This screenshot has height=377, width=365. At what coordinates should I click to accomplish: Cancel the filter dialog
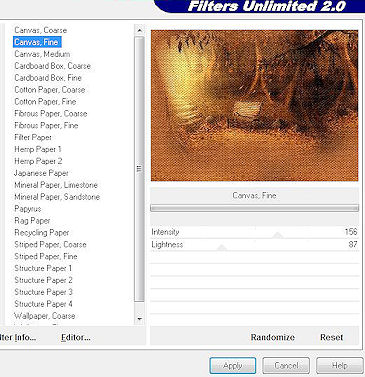point(286,366)
